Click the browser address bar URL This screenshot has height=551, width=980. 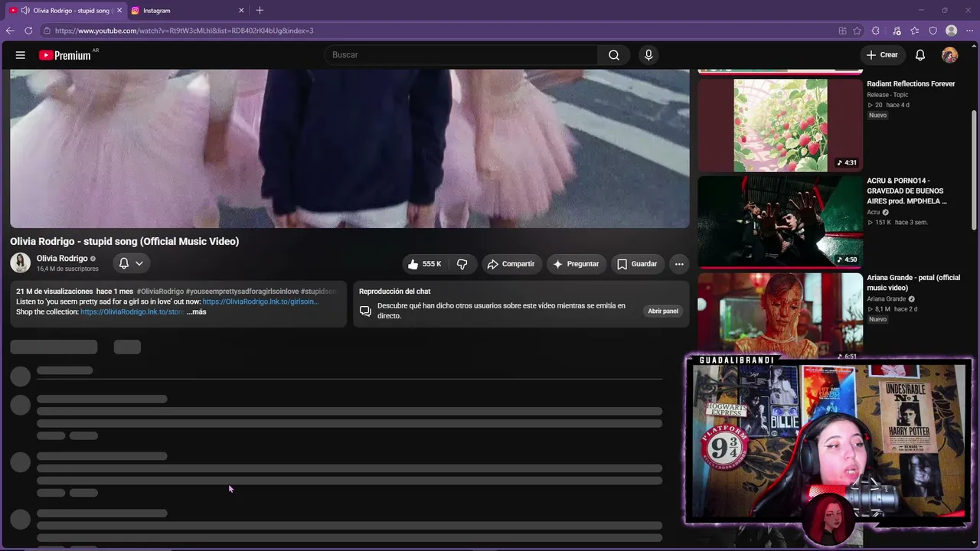tap(184, 31)
